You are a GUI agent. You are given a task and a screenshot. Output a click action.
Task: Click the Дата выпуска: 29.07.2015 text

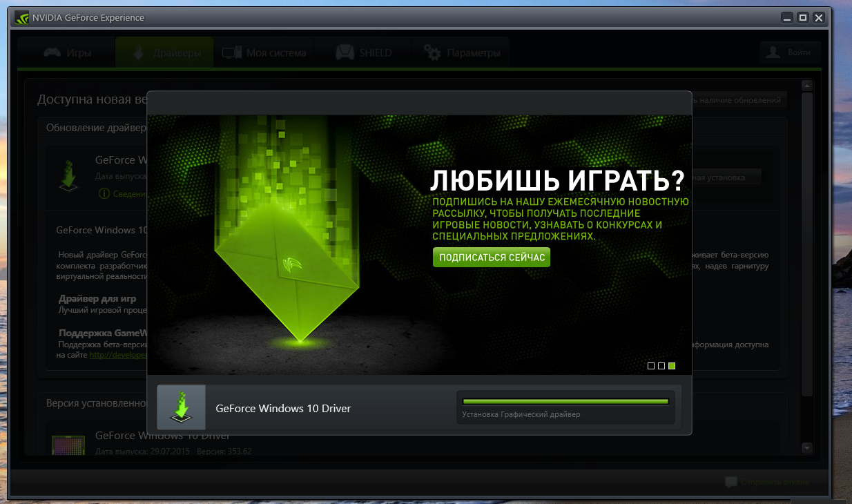pyautogui.click(x=143, y=452)
